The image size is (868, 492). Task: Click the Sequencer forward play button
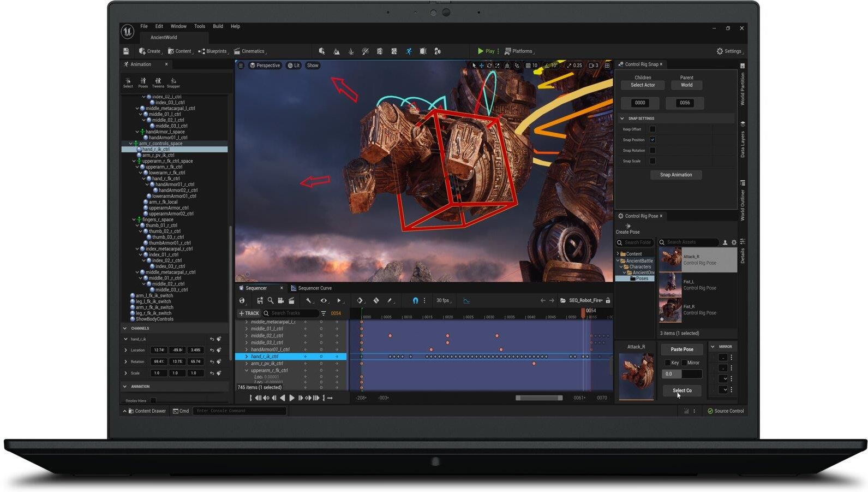[292, 398]
